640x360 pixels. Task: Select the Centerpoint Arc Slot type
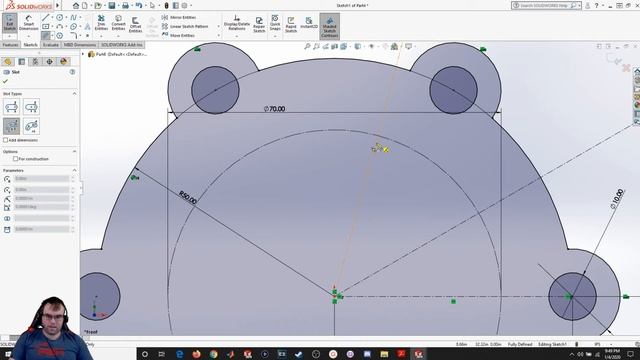31,126
